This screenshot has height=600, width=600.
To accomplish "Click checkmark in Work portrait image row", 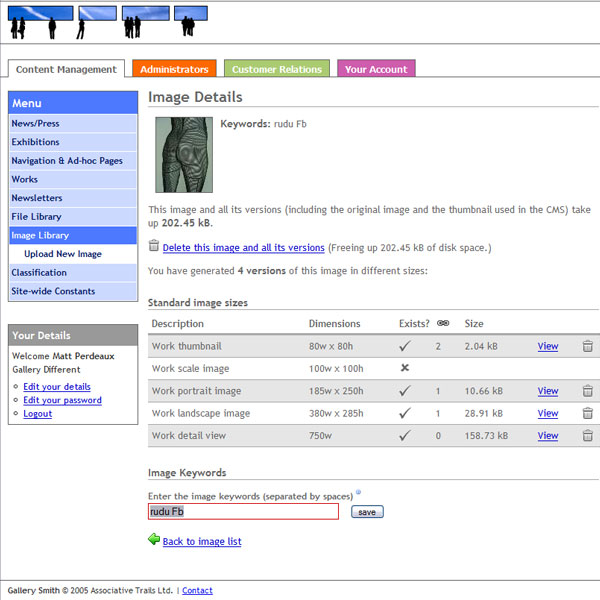I will point(404,391).
